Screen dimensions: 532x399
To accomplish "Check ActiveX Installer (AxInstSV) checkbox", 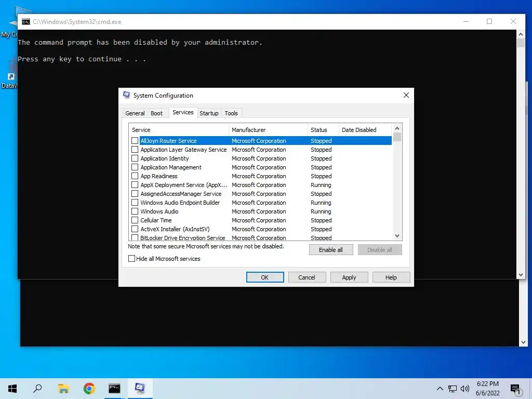I will pyautogui.click(x=135, y=229).
